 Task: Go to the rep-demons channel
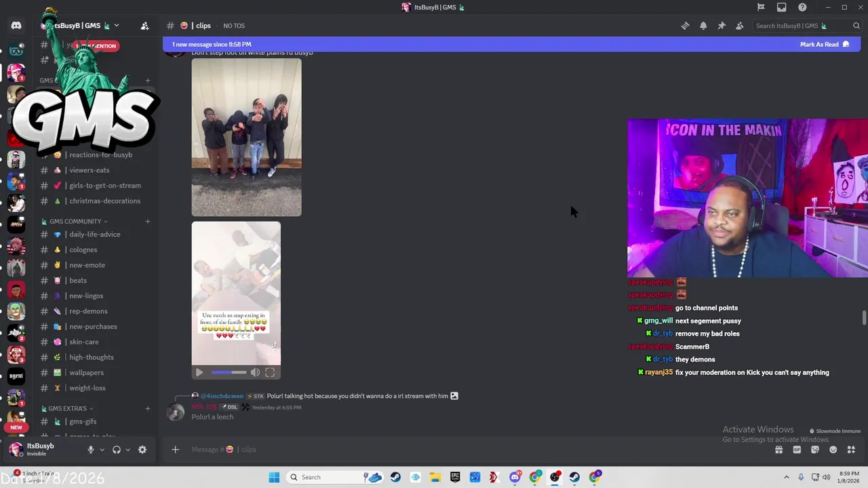(95, 311)
